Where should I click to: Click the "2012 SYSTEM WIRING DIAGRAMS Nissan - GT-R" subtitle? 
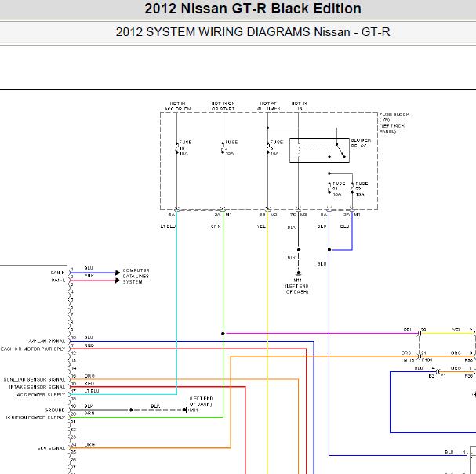[253, 32]
